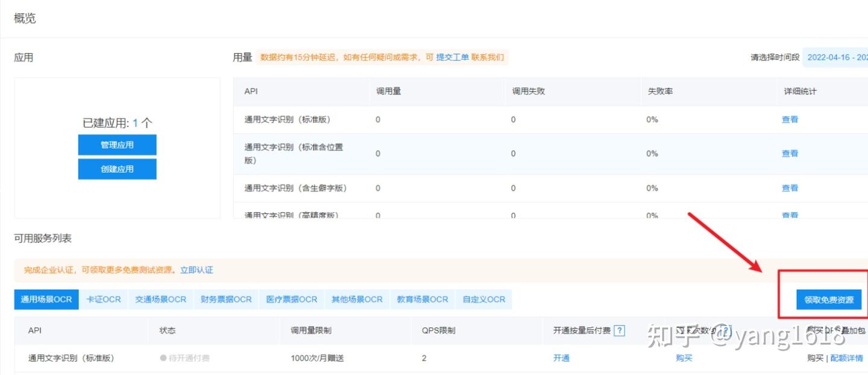Click 购买 under the purchase count column
This screenshot has height=375, width=868.
pyautogui.click(x=684, y=358)
